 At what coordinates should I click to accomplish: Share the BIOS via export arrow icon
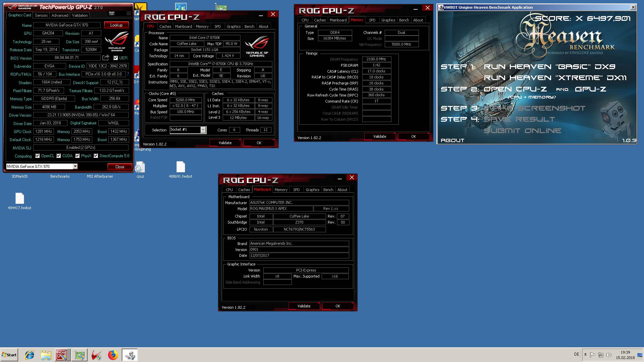point(106,58)
